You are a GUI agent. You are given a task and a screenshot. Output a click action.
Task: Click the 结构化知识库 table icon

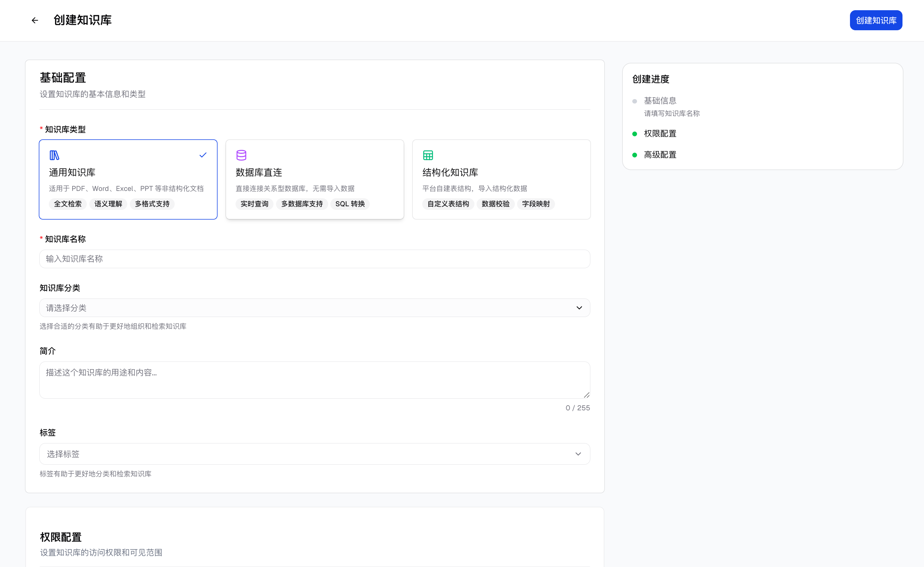click(428, 155)
